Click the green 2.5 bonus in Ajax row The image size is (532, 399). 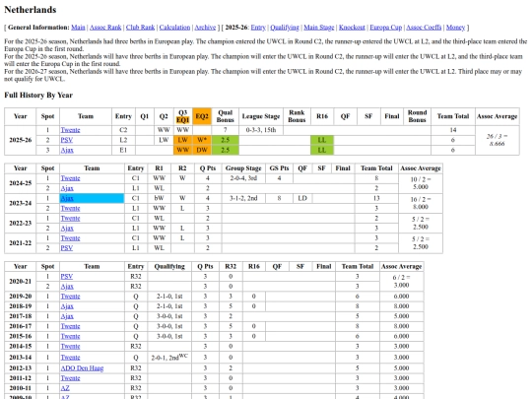(225, 150)
